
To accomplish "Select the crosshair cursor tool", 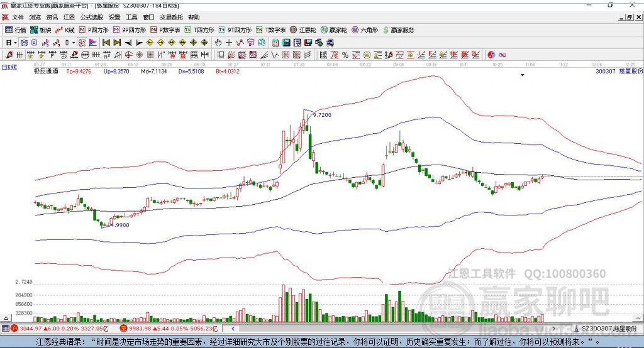I will pyautogui.click(x=229, y=42).
